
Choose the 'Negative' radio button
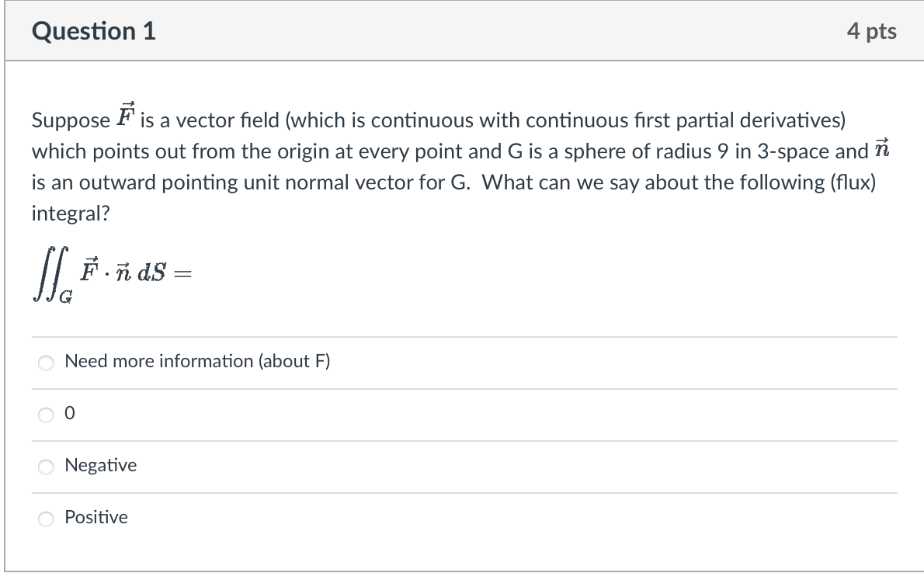coord(46,466)
